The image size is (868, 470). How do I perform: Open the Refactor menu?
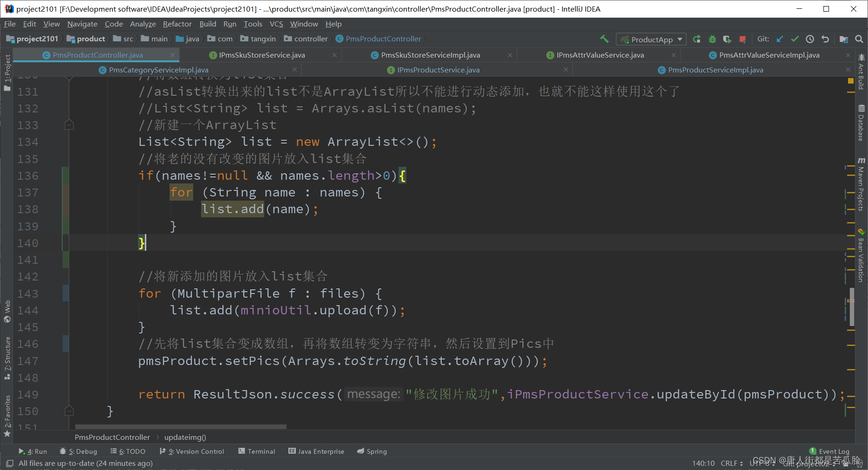click(177, 24)
